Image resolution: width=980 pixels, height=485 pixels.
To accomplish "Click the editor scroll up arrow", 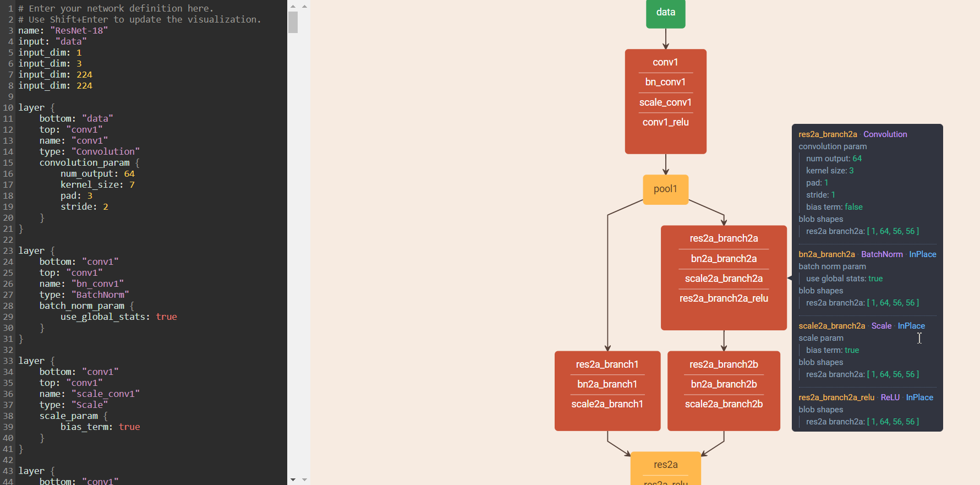I will pyautogui.click(x=293, y=6).
